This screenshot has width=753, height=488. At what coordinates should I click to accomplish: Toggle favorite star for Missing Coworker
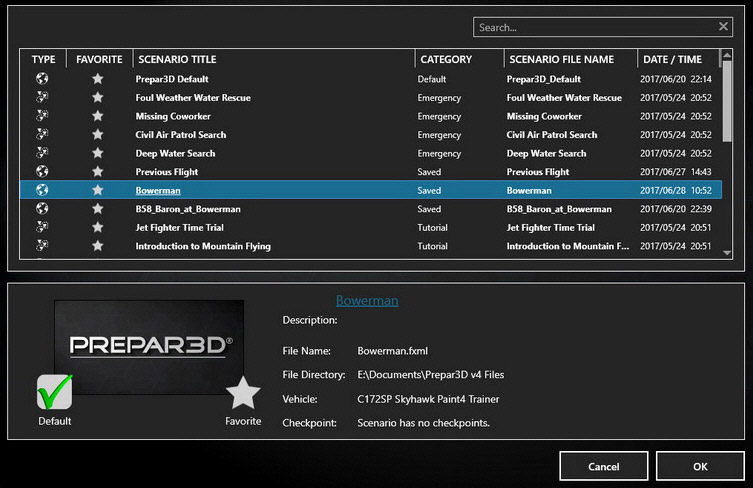pyautogui.click(x=97, y=116)
